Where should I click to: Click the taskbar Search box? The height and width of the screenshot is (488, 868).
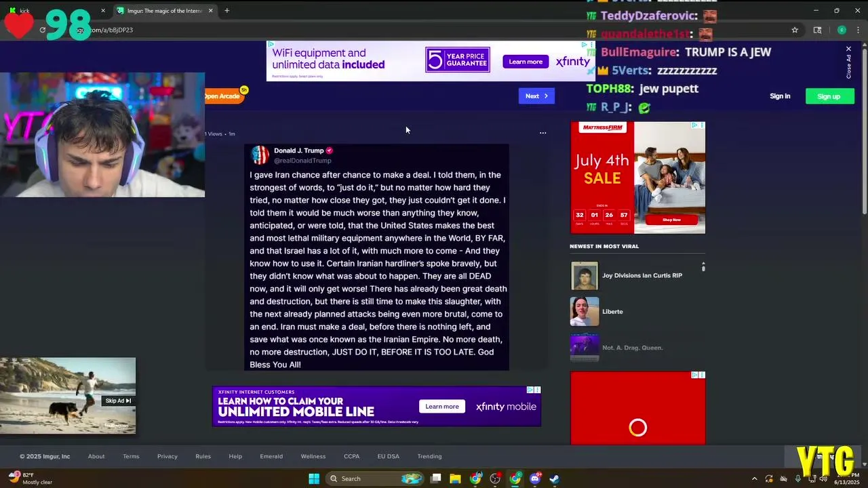(x=374, y=479)
